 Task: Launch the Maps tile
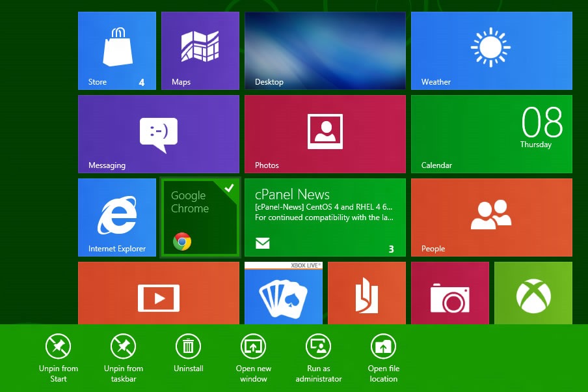(200, 50)
